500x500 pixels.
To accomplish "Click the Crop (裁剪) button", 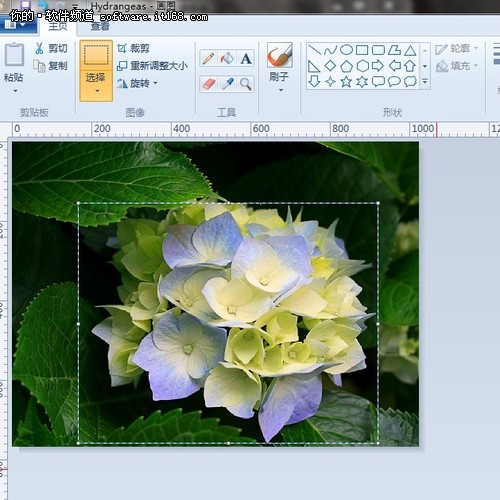I will (x=133, y=49).
